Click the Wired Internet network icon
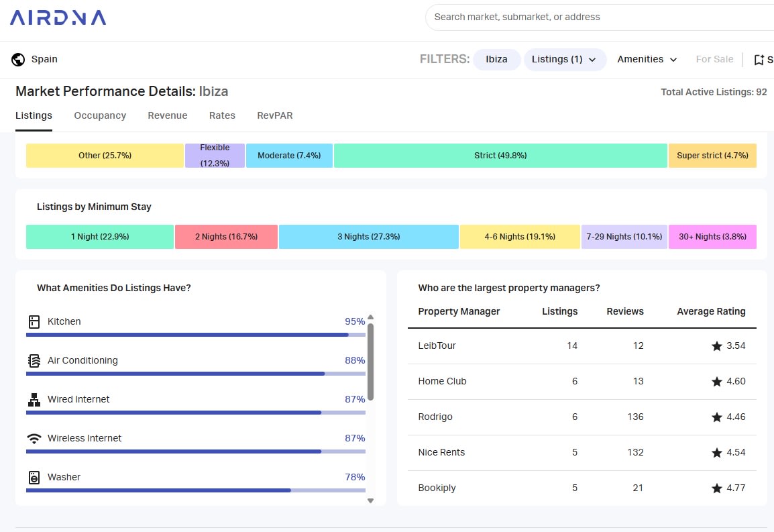 [x=34, y=400]
